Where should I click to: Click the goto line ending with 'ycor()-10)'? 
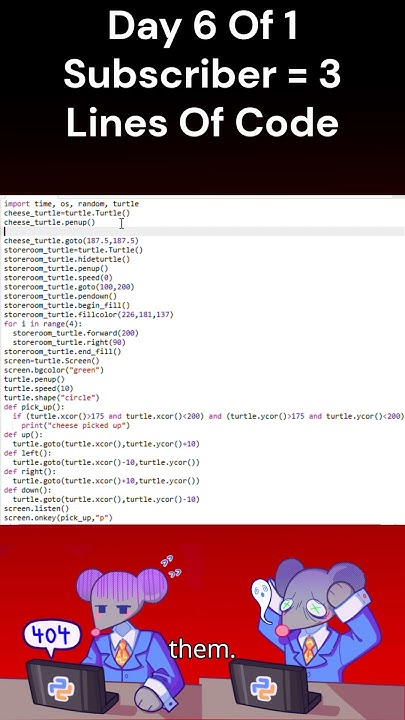tap(106, 499)
